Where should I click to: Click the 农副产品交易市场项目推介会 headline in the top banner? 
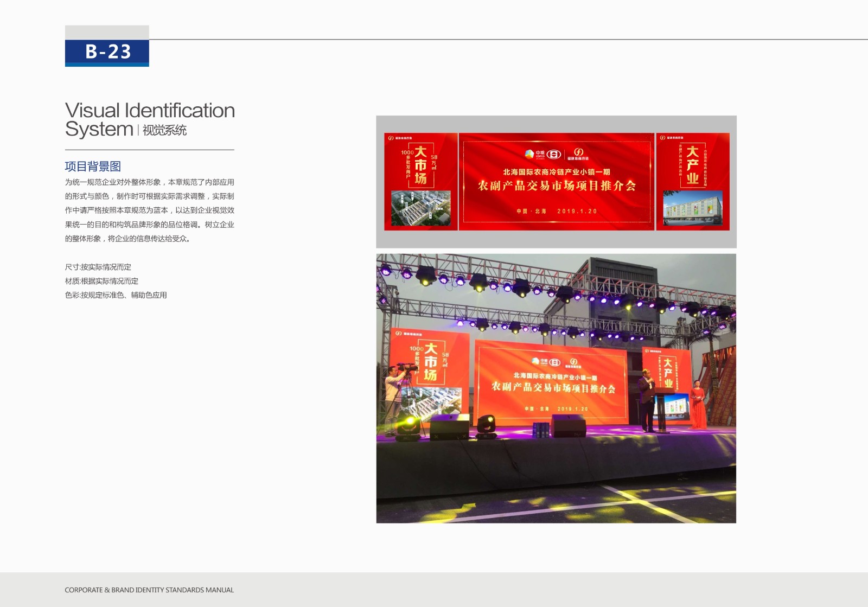tap(557, 186)
